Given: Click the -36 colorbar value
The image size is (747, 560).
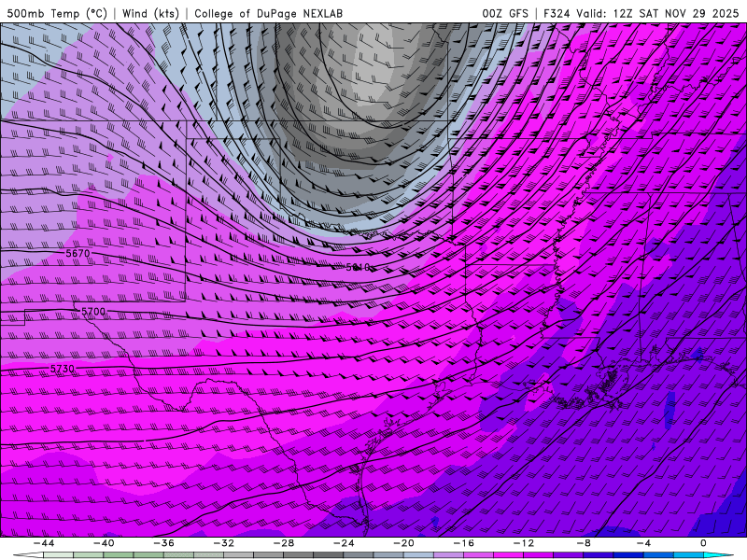Looking at the screenshot, I should pyautogui.click(x=163, y=543).
